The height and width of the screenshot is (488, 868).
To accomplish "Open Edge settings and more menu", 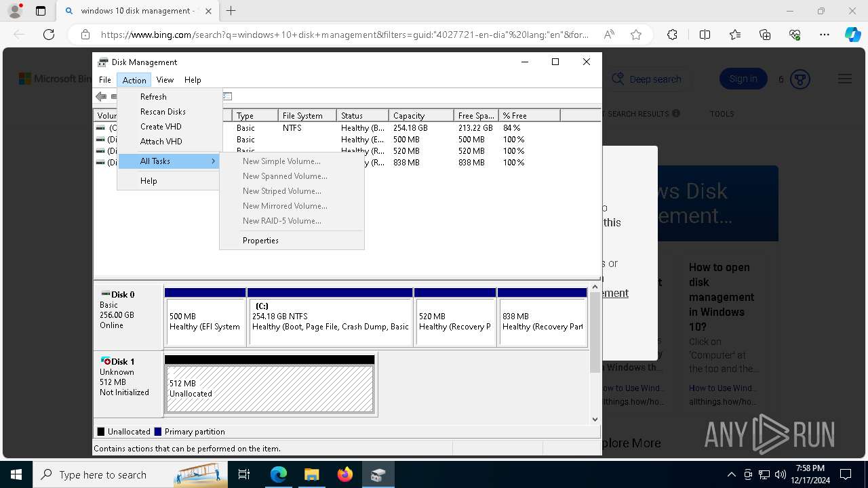I will click(825, 35).
